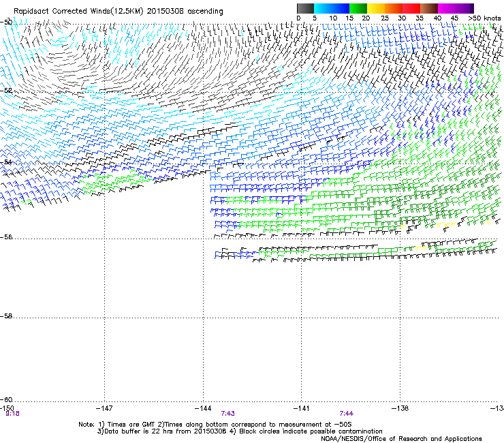Screen dimensions: 504x443
Task: Click the longitude label '-150'
Action: tap(7, 408)
